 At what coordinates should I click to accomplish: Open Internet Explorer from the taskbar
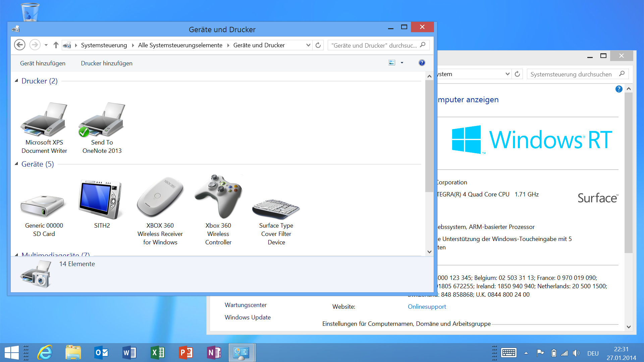pos(45,353)
